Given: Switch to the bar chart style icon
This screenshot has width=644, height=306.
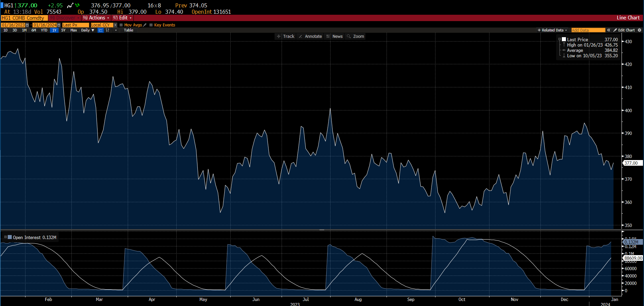Looking at the screenshot, I should (x=107, y=30).
